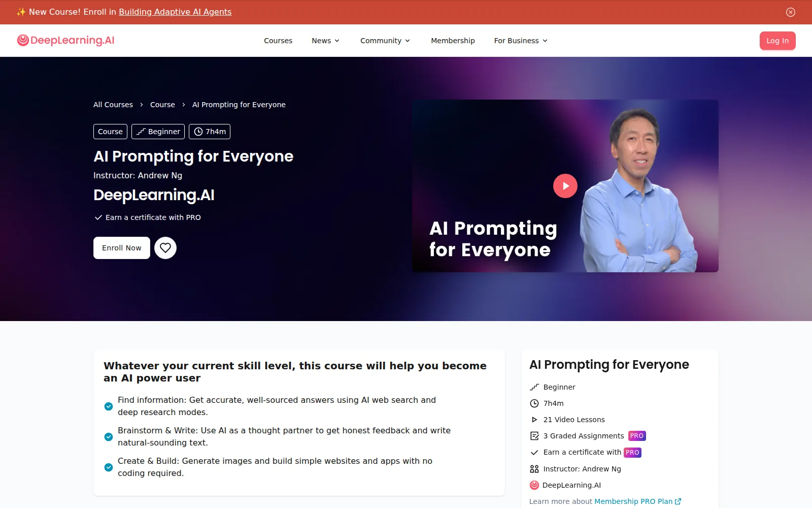This screenshot has width=812, height=508.
Task: Click the sidebar checkmark beside Earn a certificate
Action: tap(534, 452)
